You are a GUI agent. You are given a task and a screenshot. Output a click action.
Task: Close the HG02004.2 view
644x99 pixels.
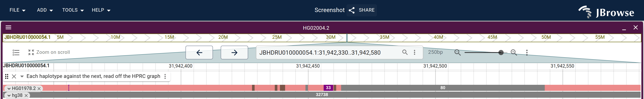point(635,28)
